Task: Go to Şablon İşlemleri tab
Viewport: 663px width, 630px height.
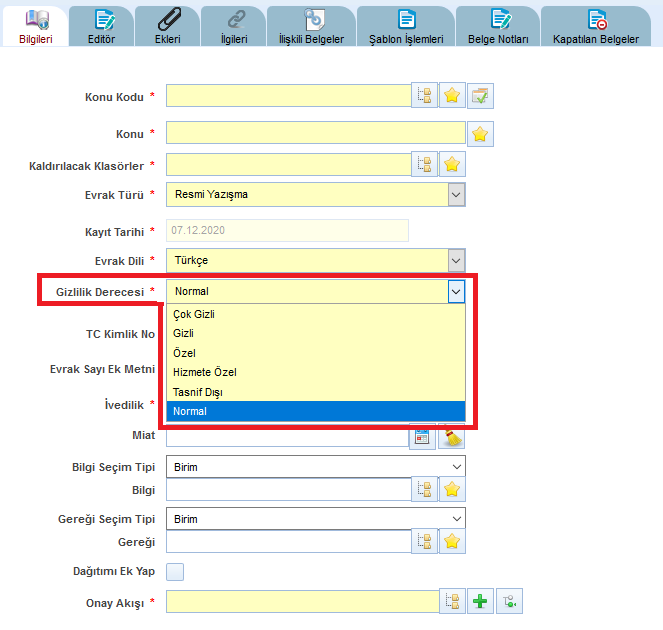Action: click(406, 27)
